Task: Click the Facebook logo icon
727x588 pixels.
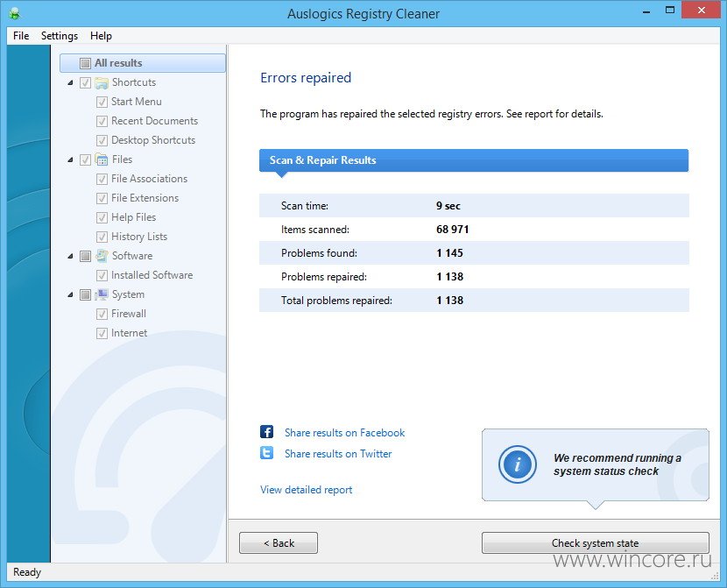Action: tap(266, 432)
